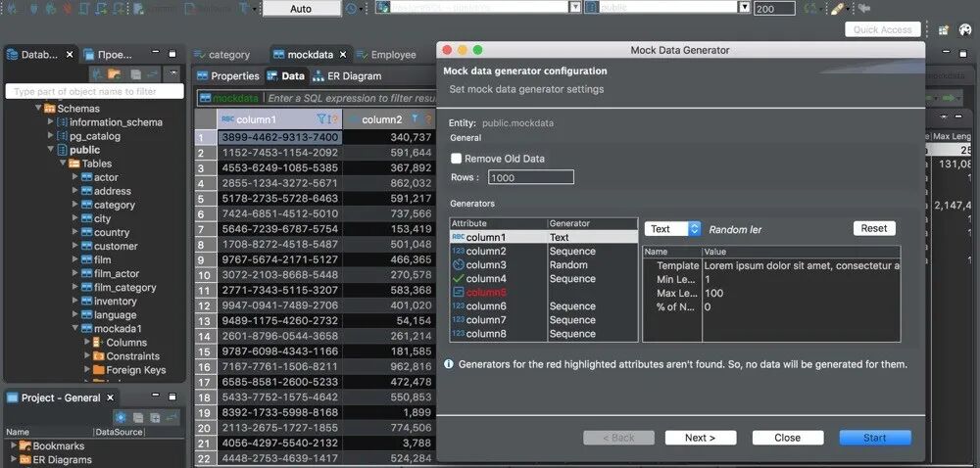Select cell 3899-4462-9313-7400 in row 1

(x=280, y=137)
